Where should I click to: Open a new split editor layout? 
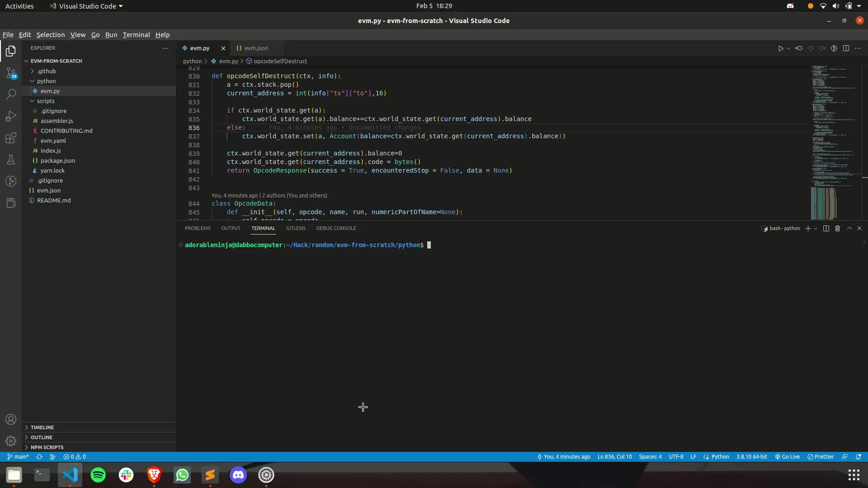pos(846,48)
